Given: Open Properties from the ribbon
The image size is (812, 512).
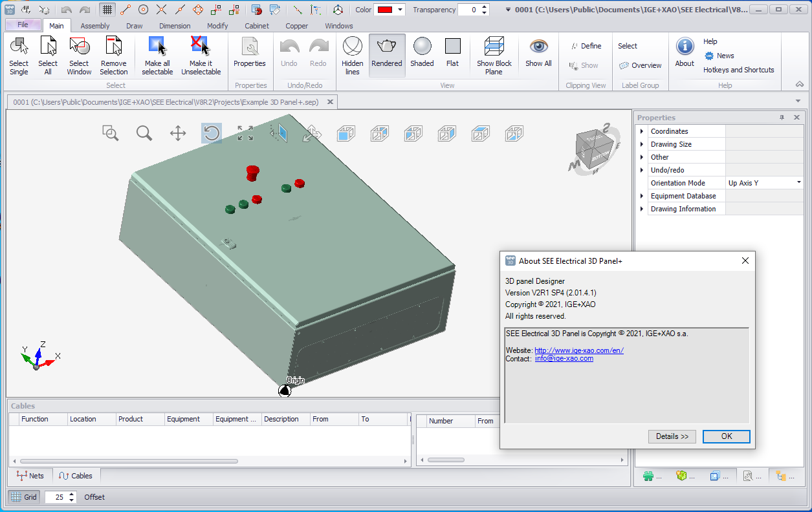Looking at the screenshot, I should pyautogui.click(x=250, y=53).
